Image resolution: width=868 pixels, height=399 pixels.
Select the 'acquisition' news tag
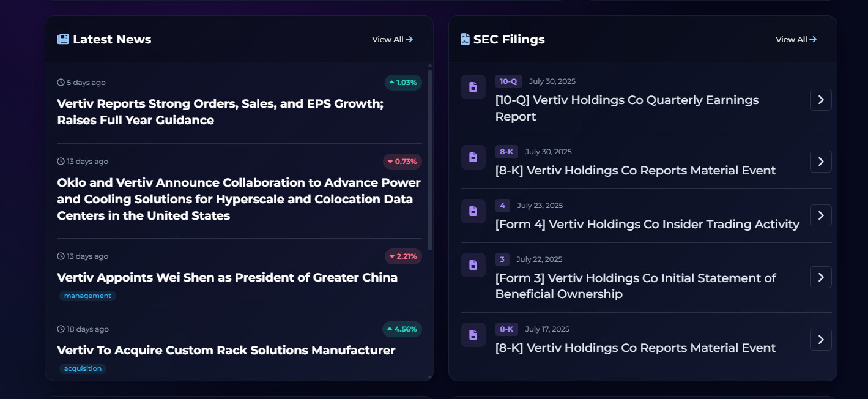83,369
